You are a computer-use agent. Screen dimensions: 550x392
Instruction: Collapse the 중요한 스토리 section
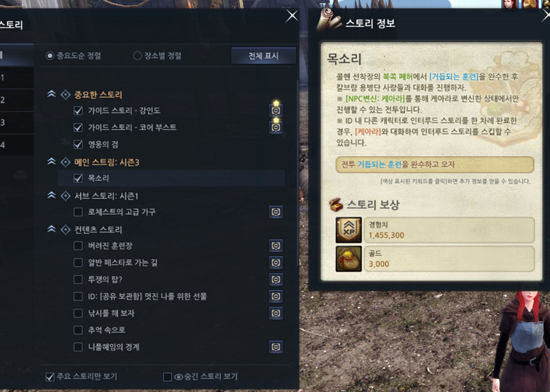[52, 94]
